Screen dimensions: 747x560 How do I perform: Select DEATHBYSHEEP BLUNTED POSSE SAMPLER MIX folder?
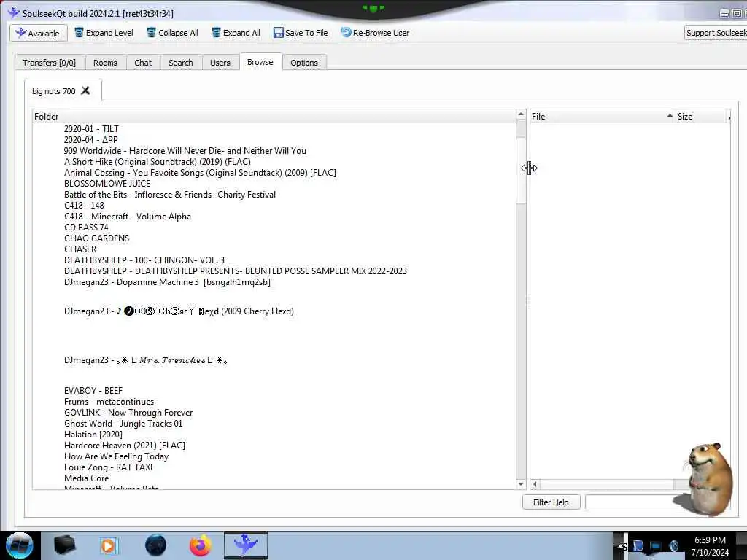click(x=236, y=271)
